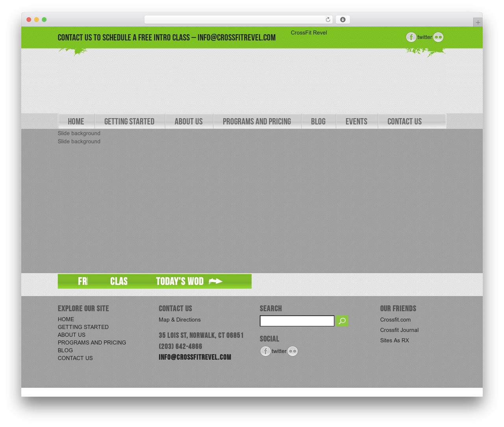Open the Facebook icon in the header
Screen dimensions: 504x427
point(411,37)
